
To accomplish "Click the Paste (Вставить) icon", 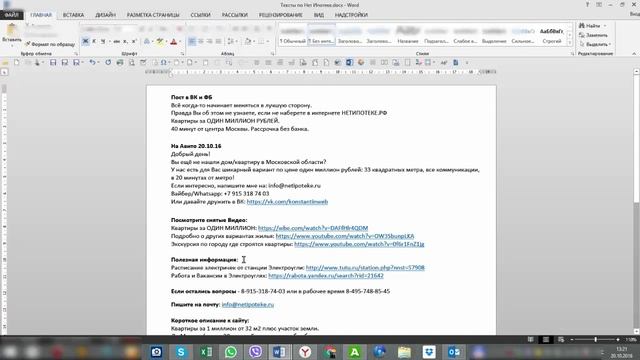I will pyautogui.click(x=11, y=30).
